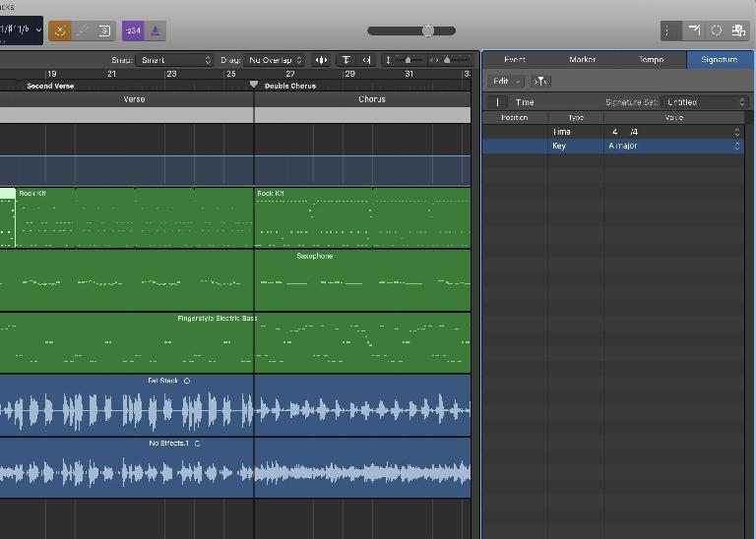Viewport: 756px width, 539px height.
Task: Click the loop icon beside No Effects.1
Action: pos(197,444)
